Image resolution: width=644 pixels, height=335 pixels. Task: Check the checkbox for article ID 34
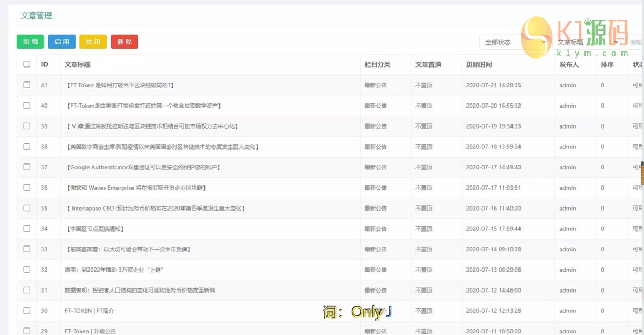(27, 228)
